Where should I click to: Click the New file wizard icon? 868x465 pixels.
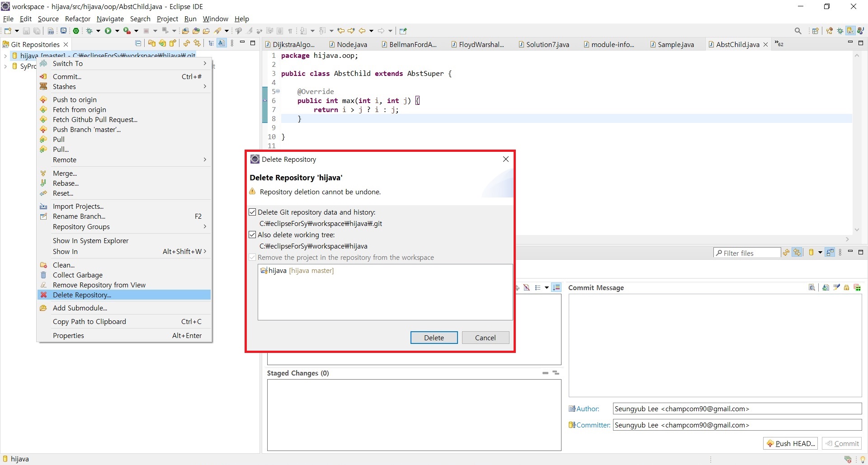click(x=8, y=31)
